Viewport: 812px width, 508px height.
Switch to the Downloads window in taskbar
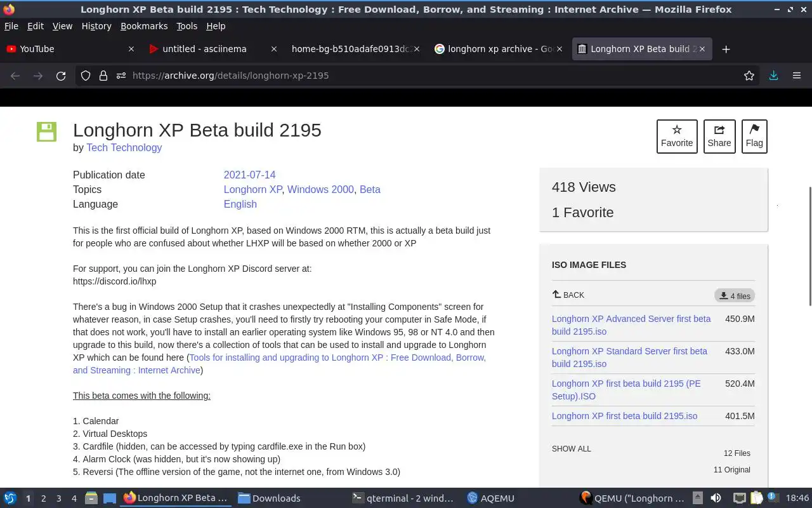coord(291,498)
